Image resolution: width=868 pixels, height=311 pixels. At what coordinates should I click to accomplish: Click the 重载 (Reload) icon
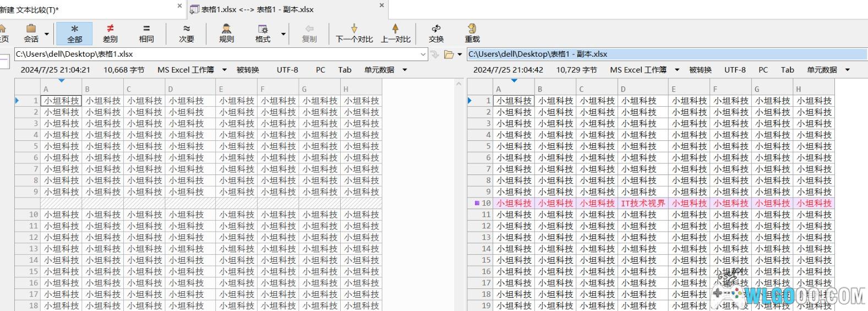coord(472,33)
